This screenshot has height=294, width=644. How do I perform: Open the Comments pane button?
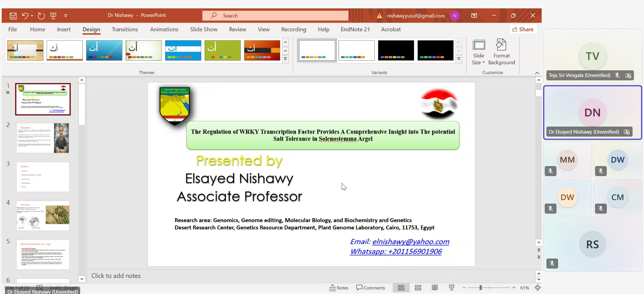pyautogui.click(x=371, y=288)
